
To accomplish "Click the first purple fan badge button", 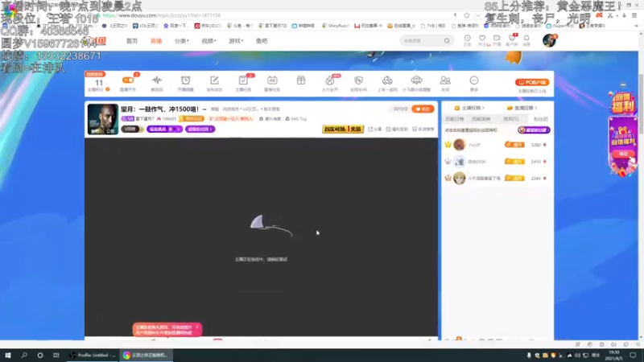I will click(x=165, y=130).
